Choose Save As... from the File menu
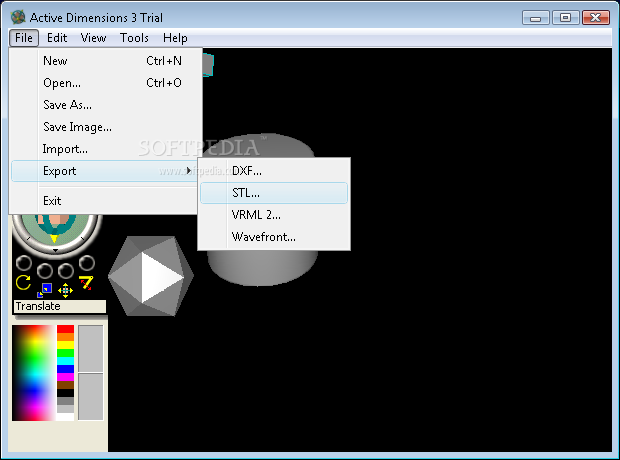Viewport: 620px width, 460px height. (106, 105)
